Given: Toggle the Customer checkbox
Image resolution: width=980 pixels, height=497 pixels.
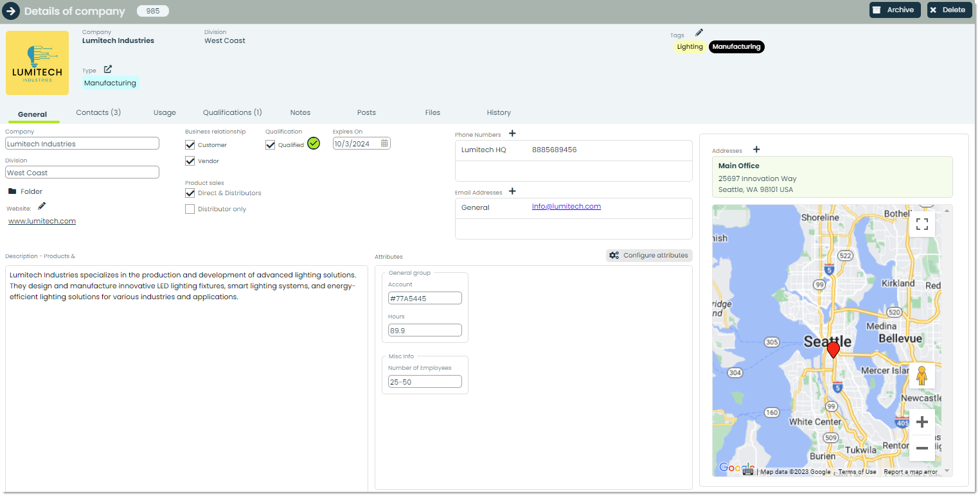Looking at the screenshot, I should point(190,145).
